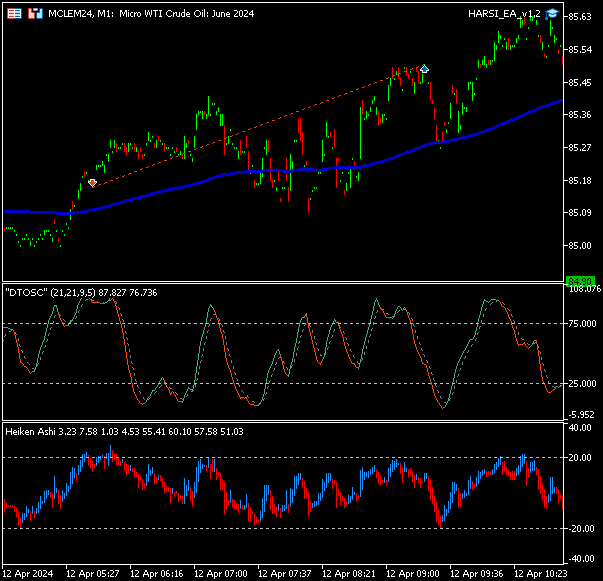
Task: Click the MCLEM24, M1 chart title text
Action: point(151,14)
